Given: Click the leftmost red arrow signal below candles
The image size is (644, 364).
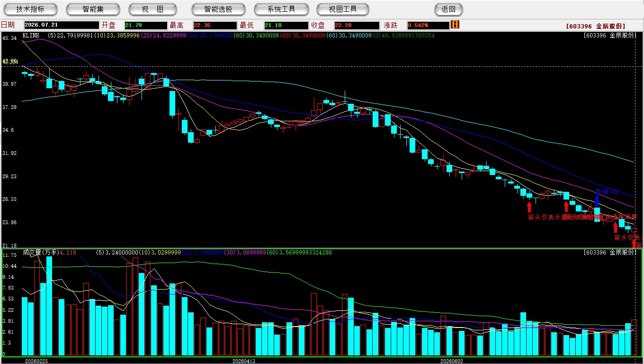Looking at the screenshot, I should tap(529, 207).
